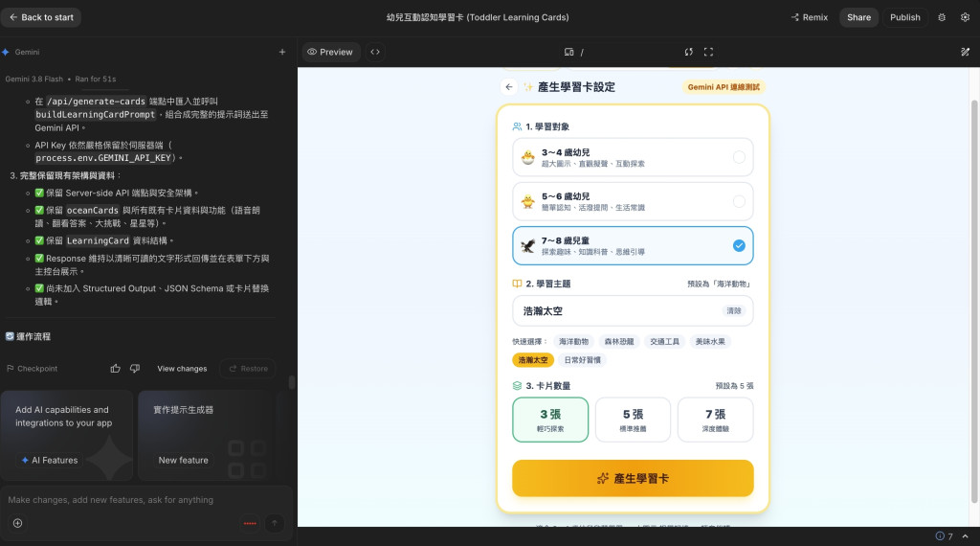Click the 預設為 5 張 hint text

734,386
